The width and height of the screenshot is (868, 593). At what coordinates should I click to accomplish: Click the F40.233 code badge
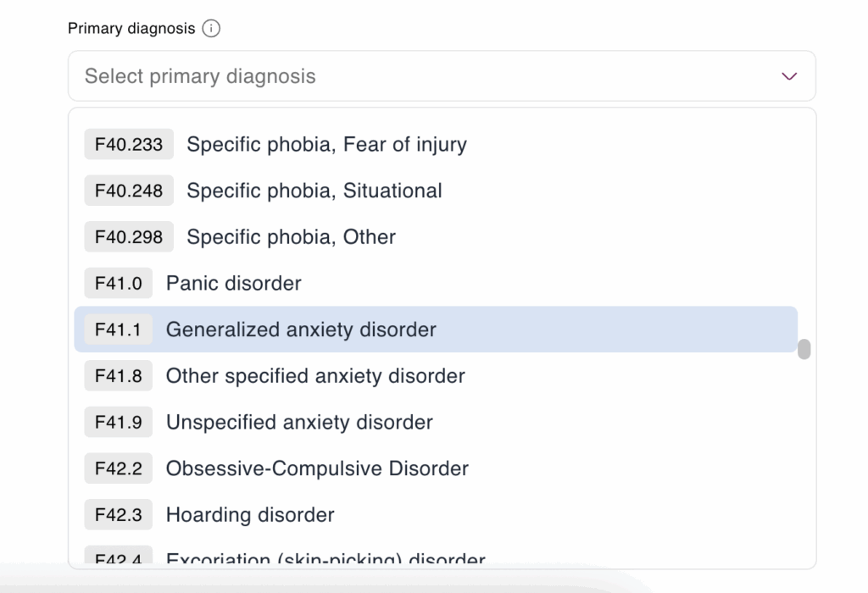129,144
